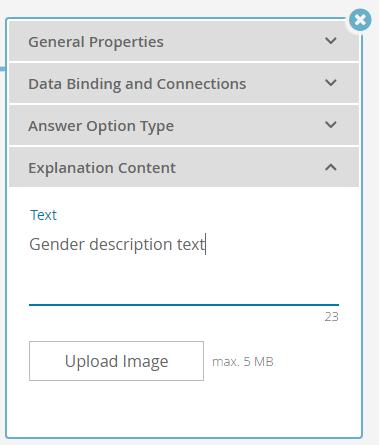This screenshot has width=380, height=445.
Task: Focus the Gender description text field
Action: coord(184,267)
